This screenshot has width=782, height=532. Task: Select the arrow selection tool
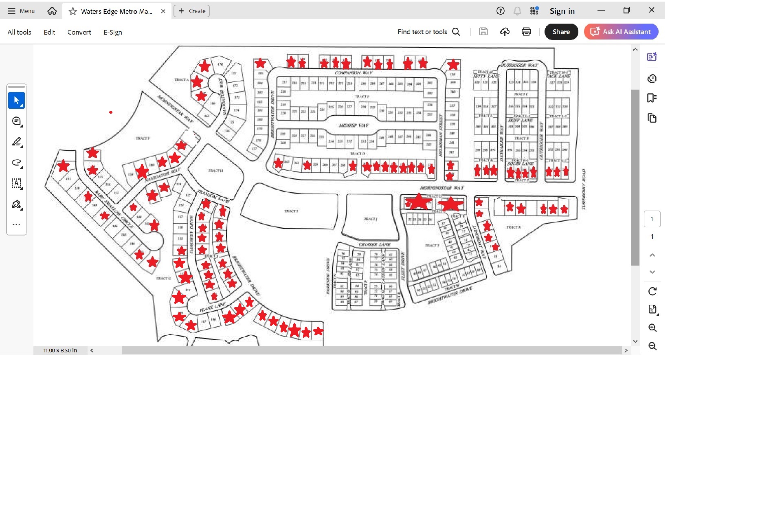coord(16,100)
